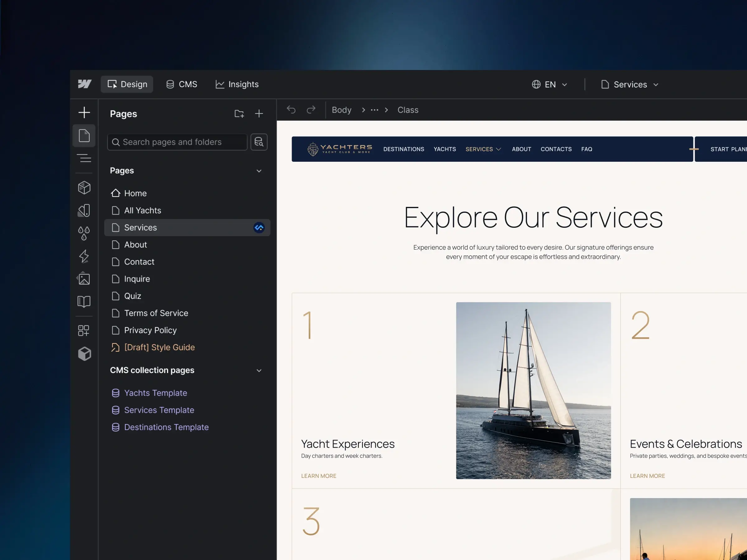Open the SERVICES nav dropdown on site
The image size is (747, 560).
click(483, 149)
